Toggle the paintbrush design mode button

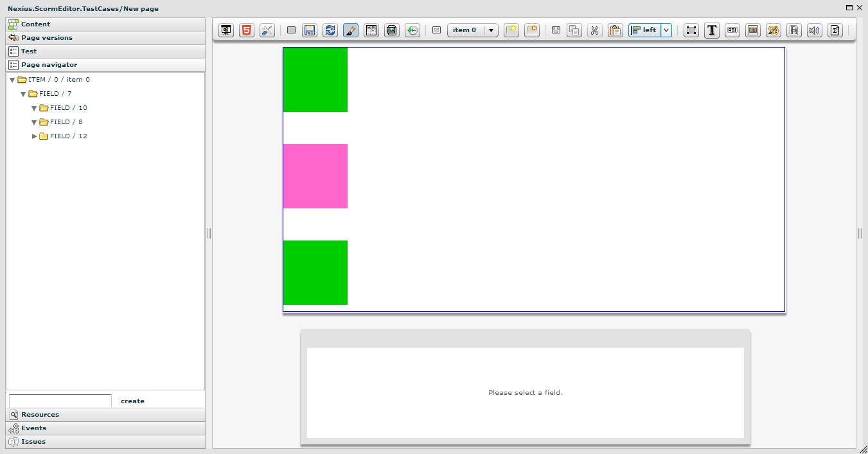click(350, 30)
